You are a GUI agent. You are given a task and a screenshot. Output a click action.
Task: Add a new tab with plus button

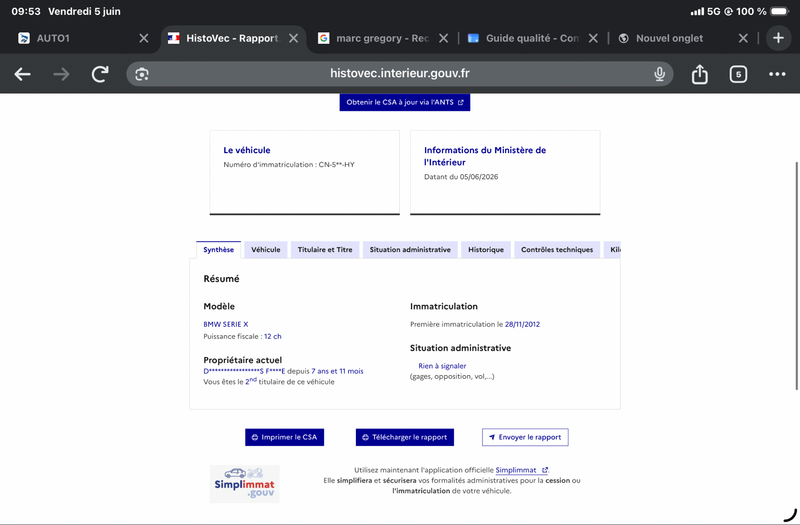(x=778, y=38)
